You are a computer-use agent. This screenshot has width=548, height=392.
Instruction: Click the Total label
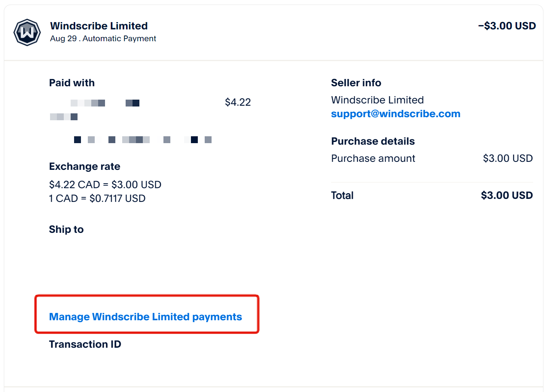click(342, 195)
